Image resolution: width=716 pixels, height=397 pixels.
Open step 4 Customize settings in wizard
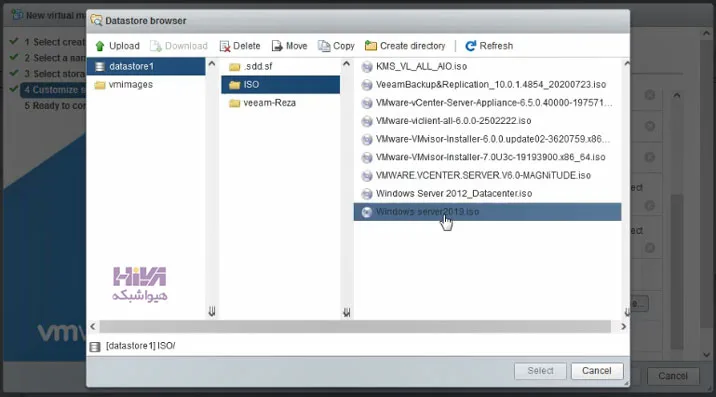[x=53, y=90]
